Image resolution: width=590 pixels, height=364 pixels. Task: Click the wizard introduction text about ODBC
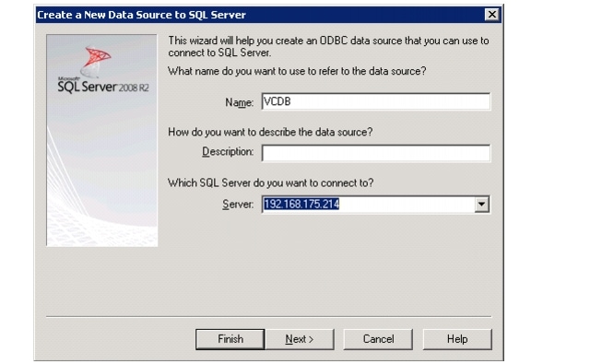pos(328,47)
